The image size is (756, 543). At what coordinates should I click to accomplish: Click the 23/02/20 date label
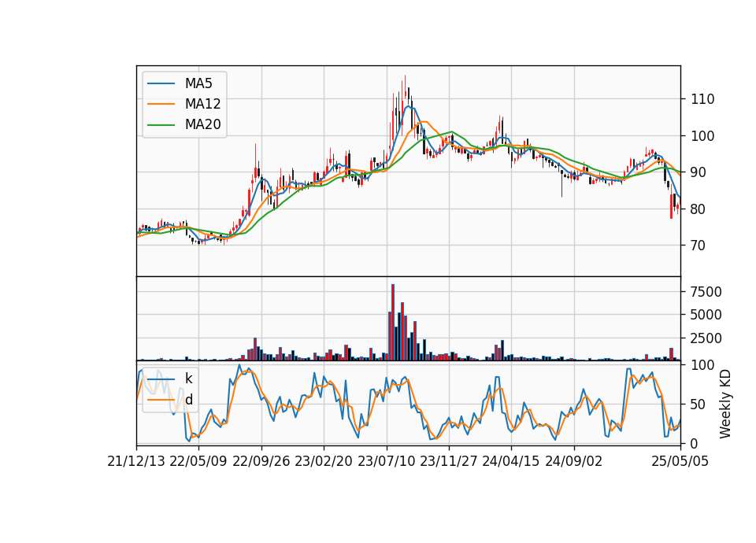point(324,461)
